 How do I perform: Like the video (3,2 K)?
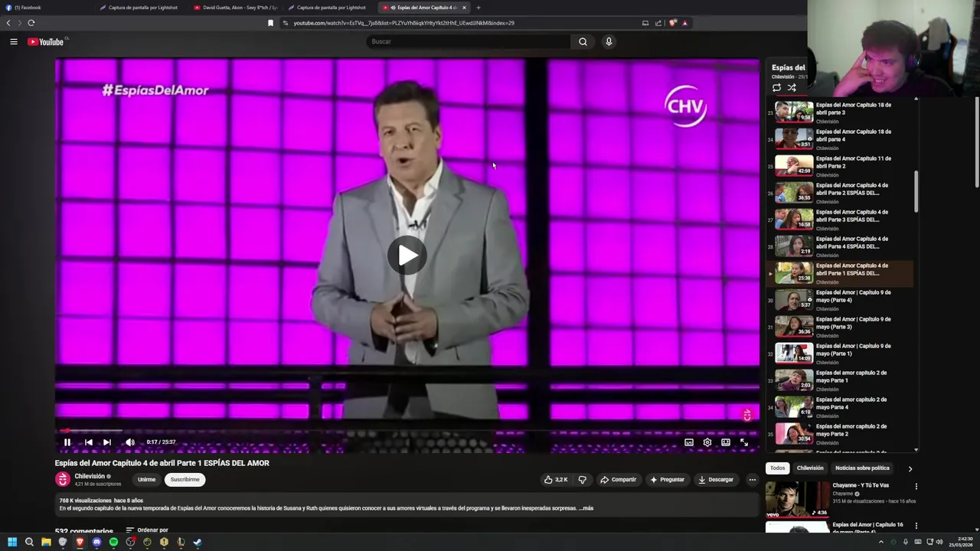[556, 480]
